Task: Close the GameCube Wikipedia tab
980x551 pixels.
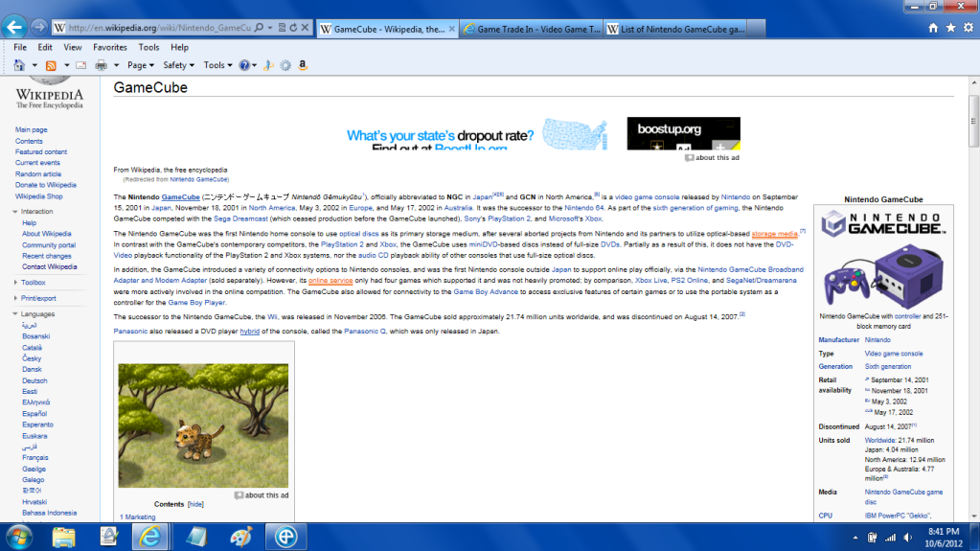Action: [452, 29]
